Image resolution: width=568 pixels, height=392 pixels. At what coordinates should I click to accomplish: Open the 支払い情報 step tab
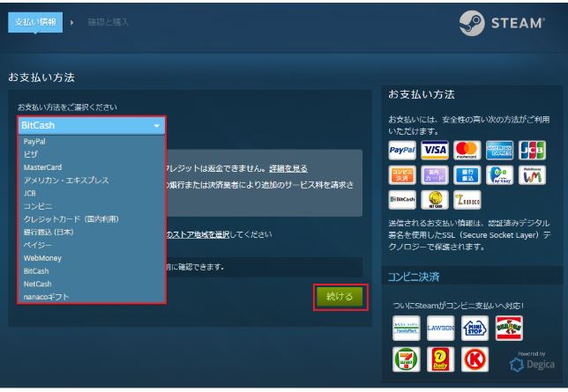34,22
